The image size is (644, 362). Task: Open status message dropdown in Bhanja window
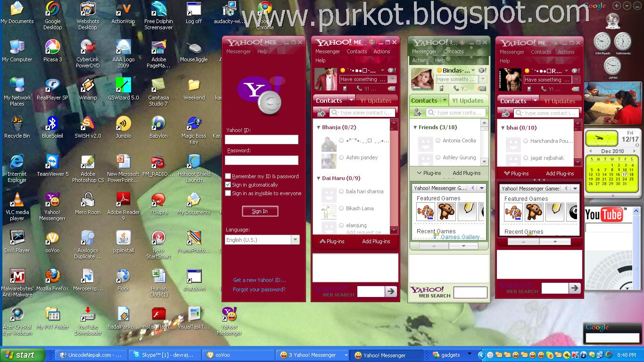coord(392,80)
